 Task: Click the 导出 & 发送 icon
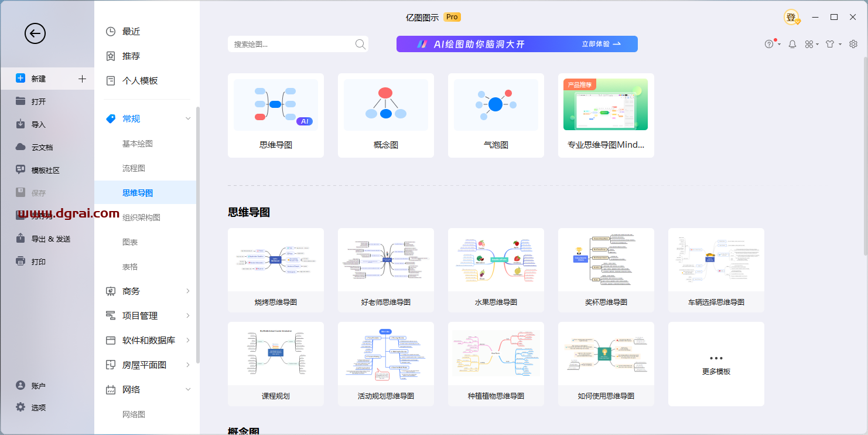pyautogui.click(x=20, y=239)
